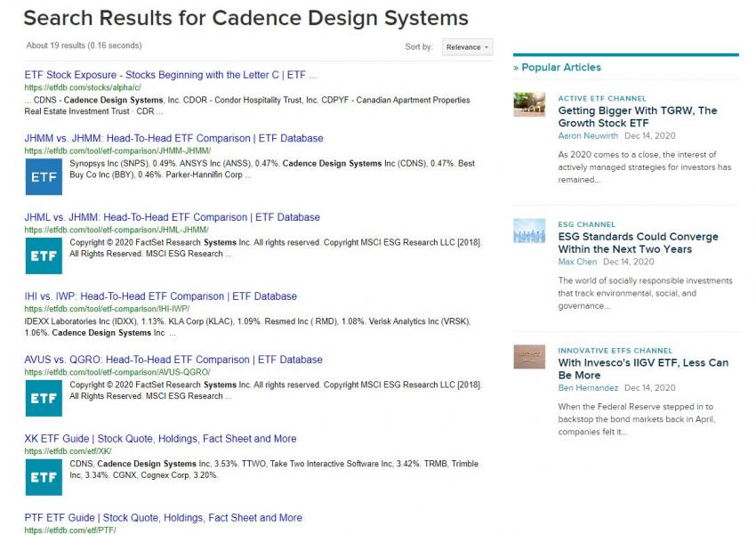Click ETF icon beside XK ETF Guide result
Viewport: 756px width, 535px height.
click(44, 477)
